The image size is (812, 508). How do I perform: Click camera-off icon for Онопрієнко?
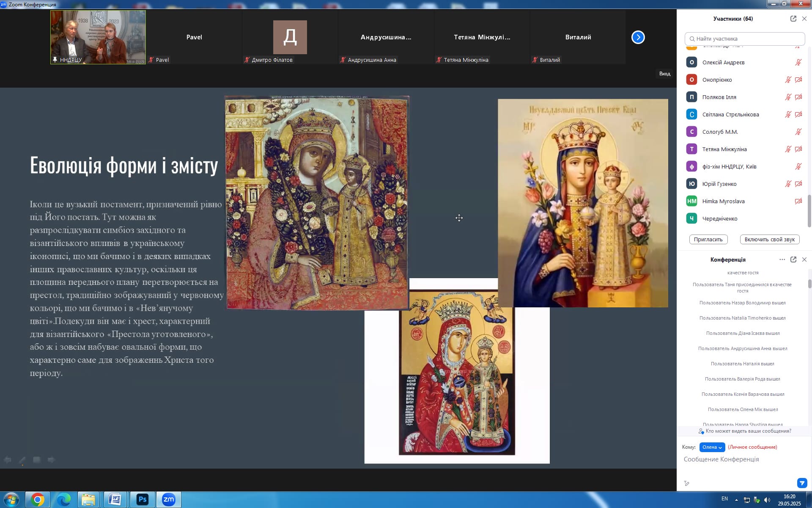coord(798,80)
